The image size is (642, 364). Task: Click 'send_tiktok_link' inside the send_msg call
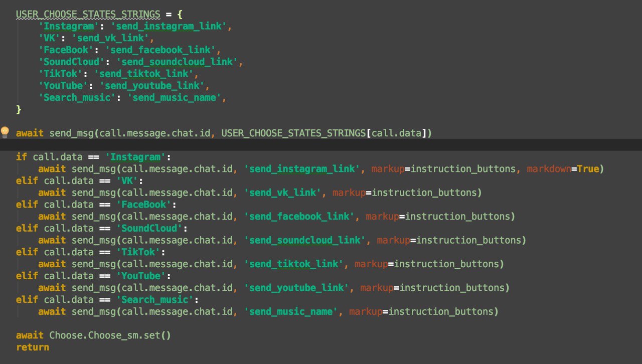tap(294, 264)
